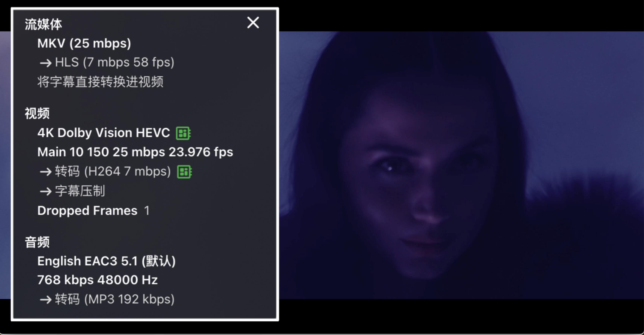Click the green chip icon beside H264 transcode
Viewport: 644px width, 335px height.
(x=184, y=172)
